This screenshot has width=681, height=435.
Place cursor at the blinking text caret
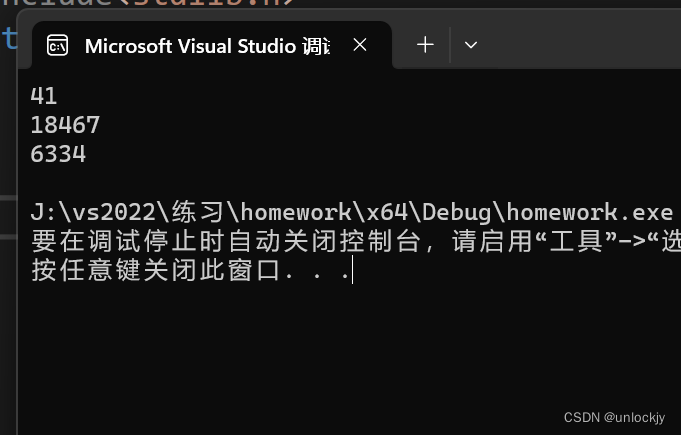pyautogui.click(x=352, y=270)
